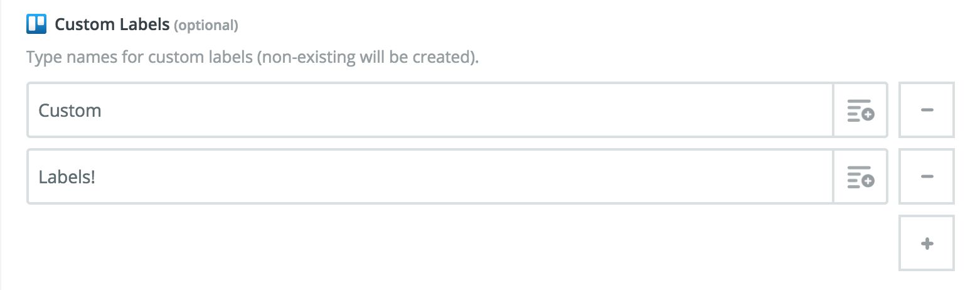Place cursor after the text Labels!
Screen dimensions: 980x290
pyautogui.click(x=97, y=177)
